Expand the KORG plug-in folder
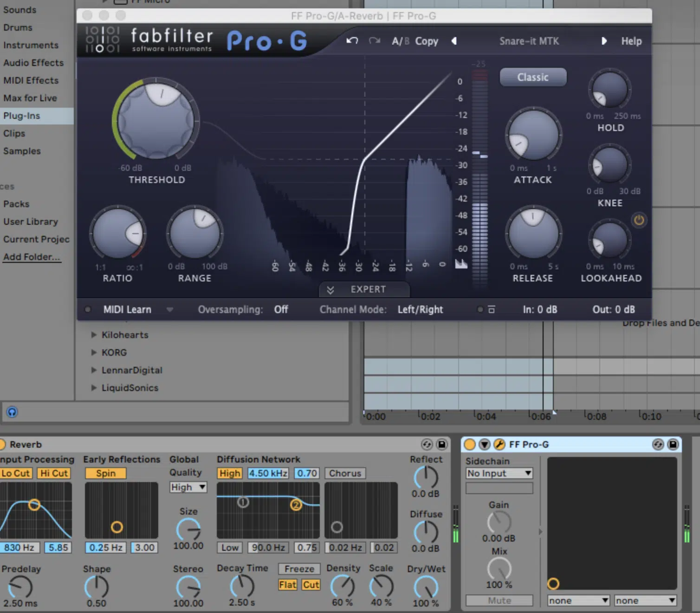The width and height of the screenshot is (700, 613). coord(94,352)
